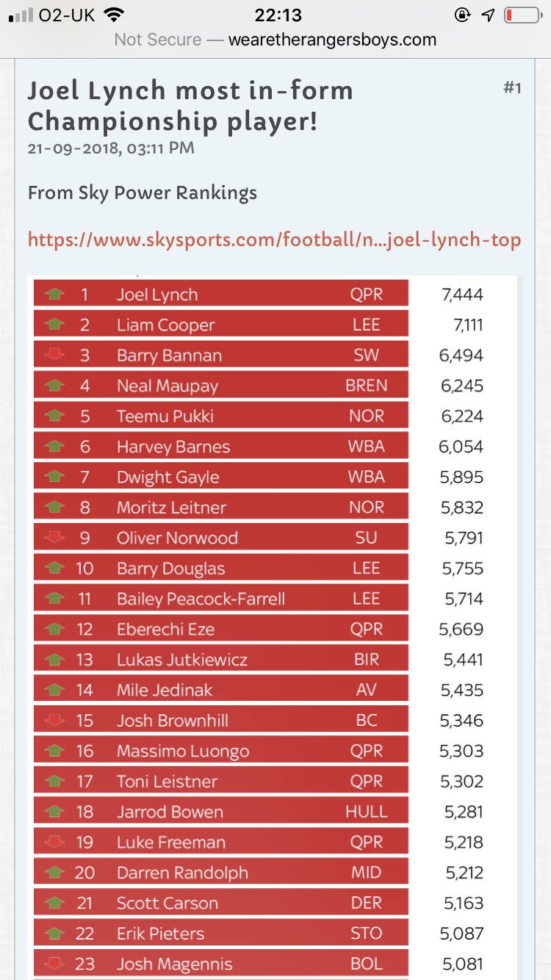Viewport: 551px width, 980px height.
Task: Tap the 22:13 clock in status bar
Action: [278, 15]
